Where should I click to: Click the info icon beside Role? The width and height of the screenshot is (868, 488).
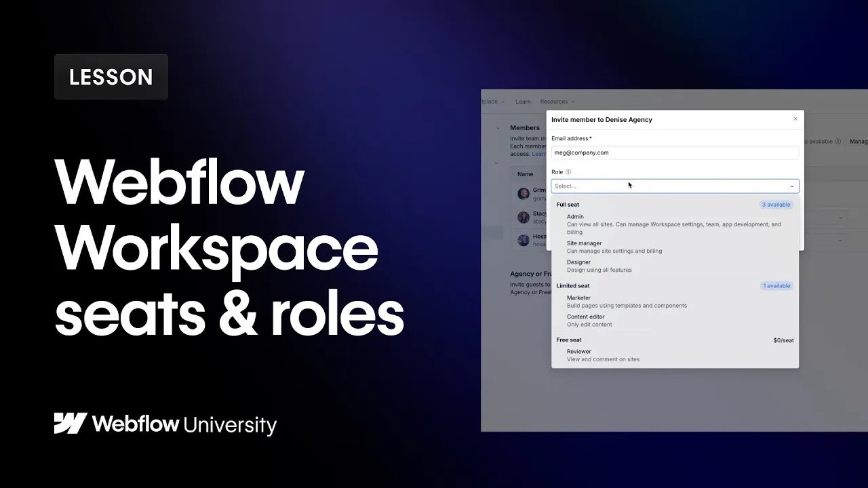click(568, 172)
